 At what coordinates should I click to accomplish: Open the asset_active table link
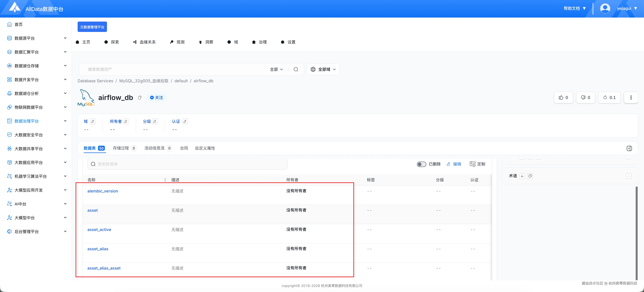[99, 230]
